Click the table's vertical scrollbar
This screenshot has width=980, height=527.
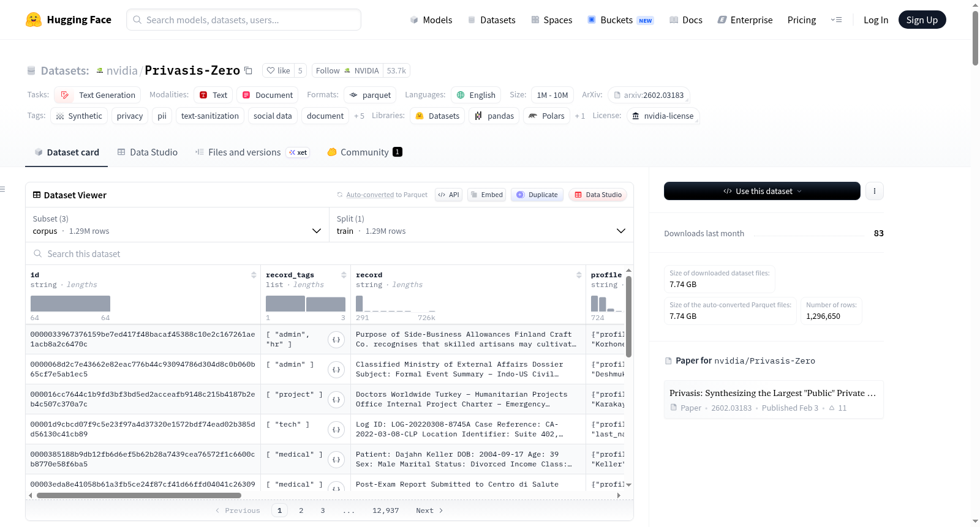pos(628,316)
